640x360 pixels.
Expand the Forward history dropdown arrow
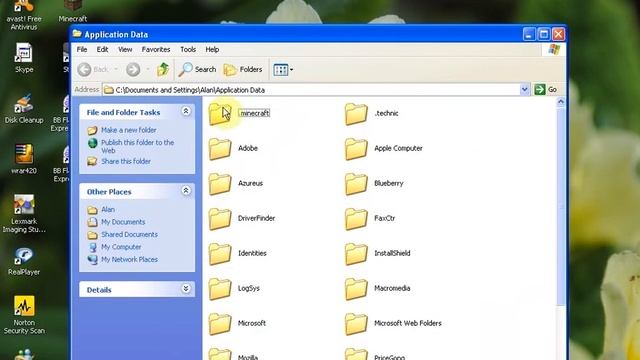coord(147,69)
